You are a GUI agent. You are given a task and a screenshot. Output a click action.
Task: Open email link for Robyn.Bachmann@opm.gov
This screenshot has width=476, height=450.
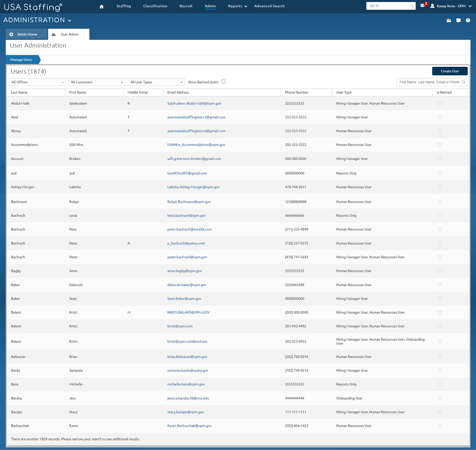(x=189, y=202)
